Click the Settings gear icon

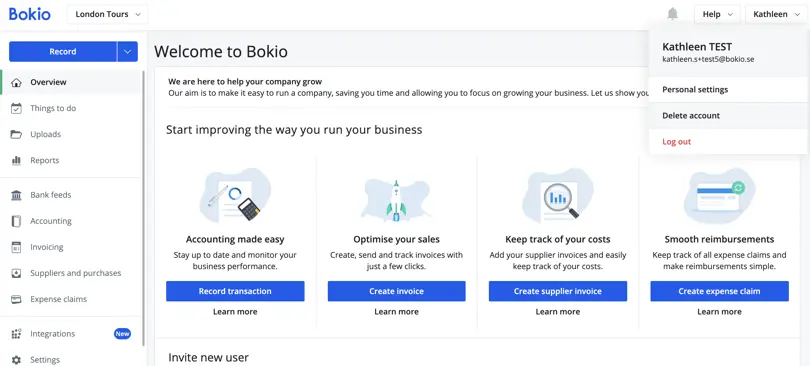[x=17, y=360]
